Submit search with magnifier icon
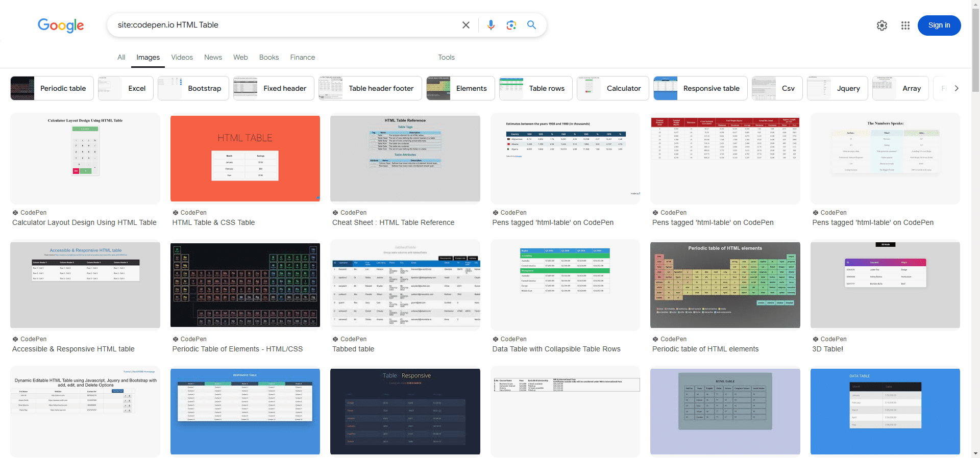980x458 pixels. (531, 25)
